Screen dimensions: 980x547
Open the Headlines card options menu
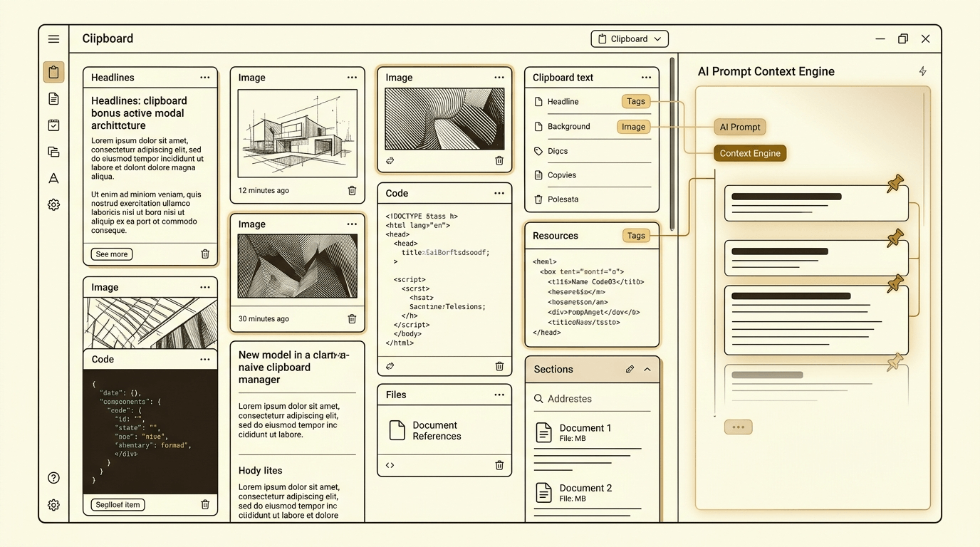coord(205,78)
